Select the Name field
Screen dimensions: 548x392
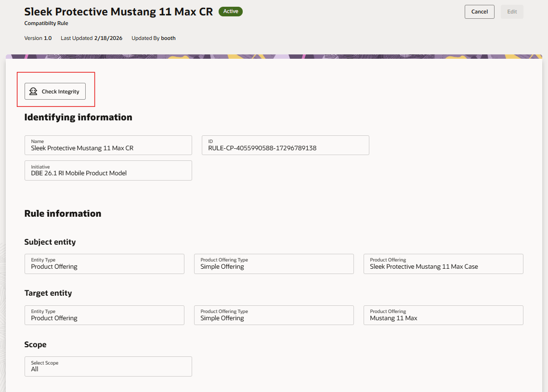click(x=108, y=145)
